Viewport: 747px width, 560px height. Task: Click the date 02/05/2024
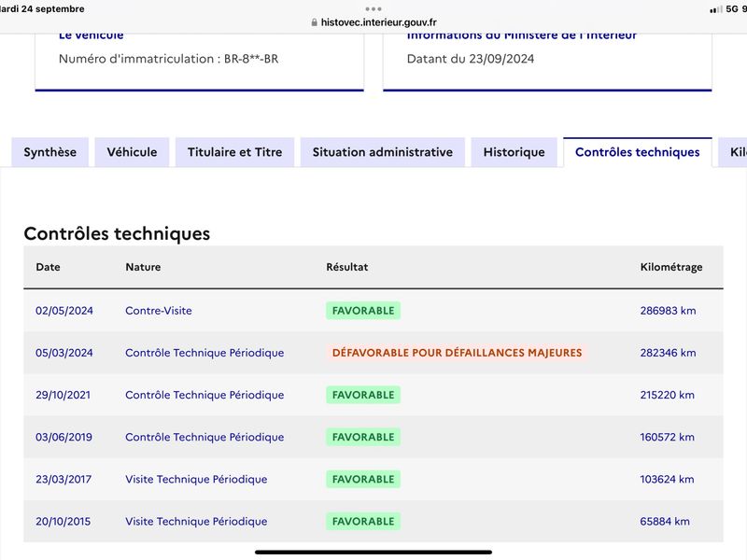pos(64,311)
